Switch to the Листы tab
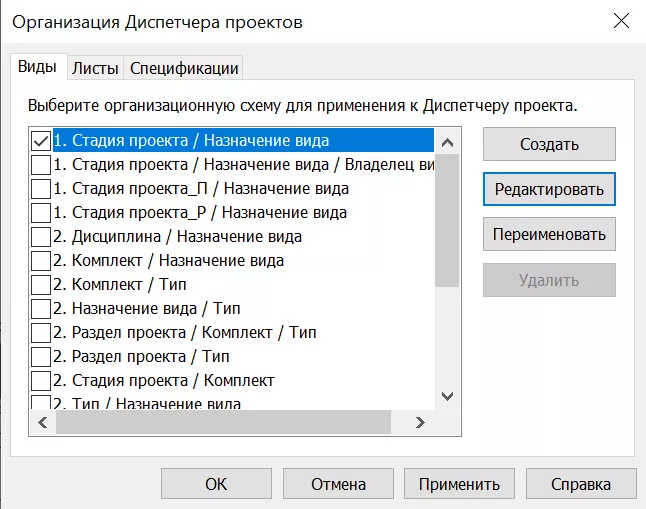 pos(95,68)
